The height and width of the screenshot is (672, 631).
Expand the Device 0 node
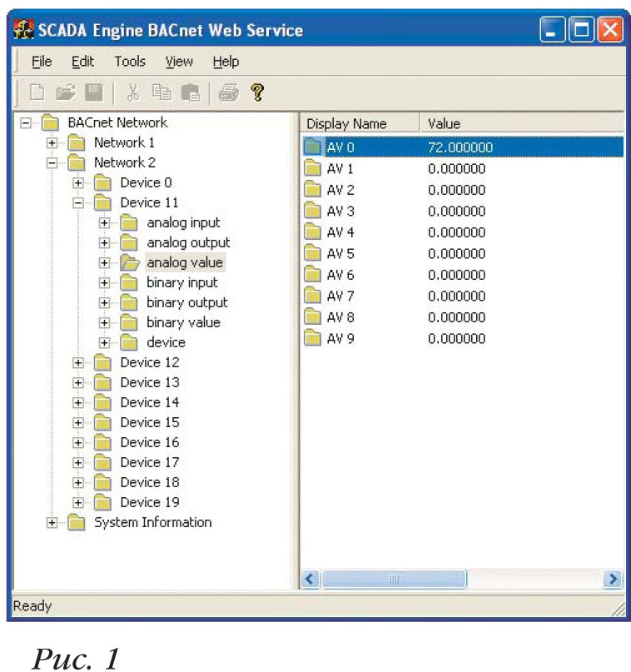pos(78,183)
